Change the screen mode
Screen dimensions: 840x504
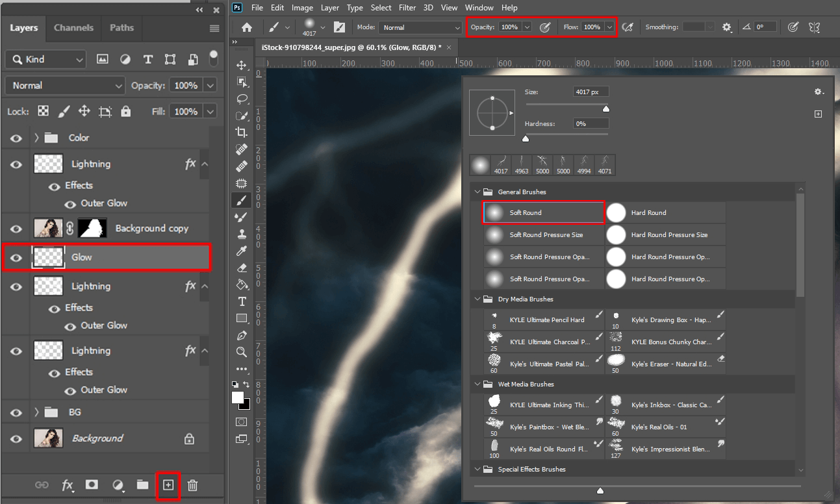pos(242,439)
